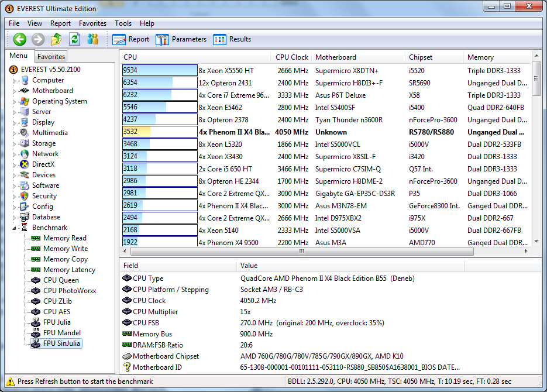Open the Help menu
Viewport: 547px width, 392px height.
(147, 23)
